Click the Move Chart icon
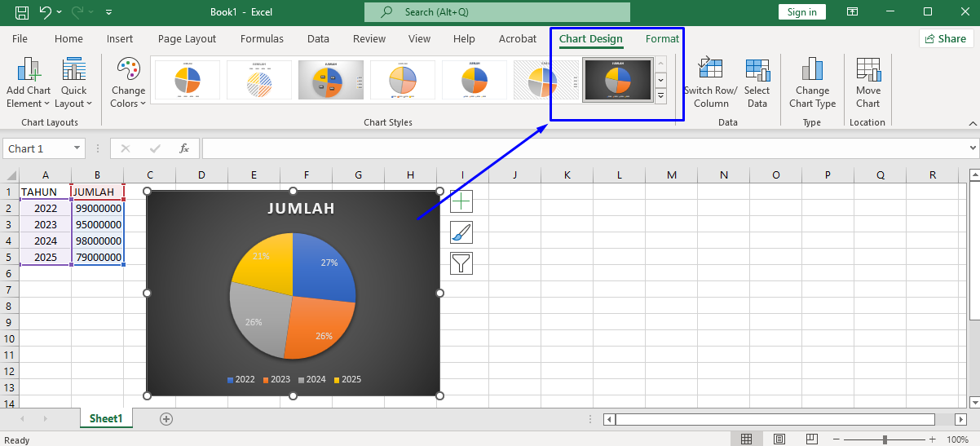The image size is (980, 446). click(867, 71)
